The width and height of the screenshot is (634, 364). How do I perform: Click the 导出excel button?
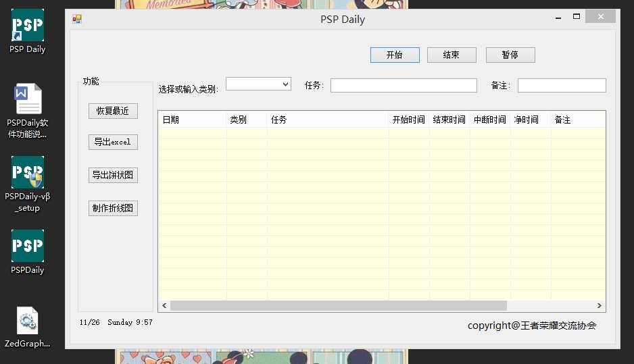(114, 142)
